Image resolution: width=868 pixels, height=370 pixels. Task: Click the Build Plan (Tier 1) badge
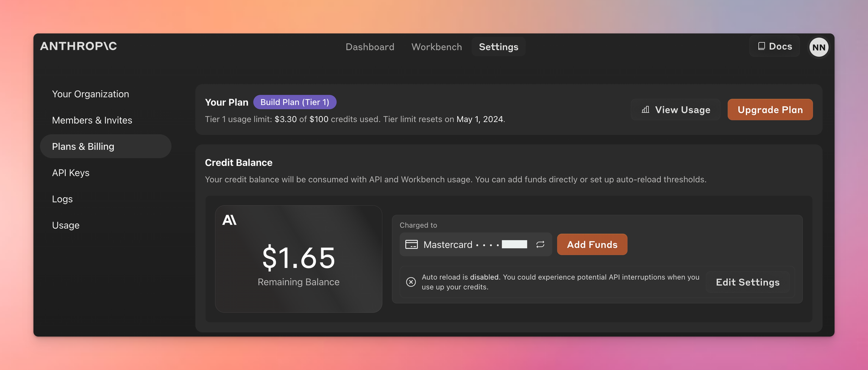point(295,102)
